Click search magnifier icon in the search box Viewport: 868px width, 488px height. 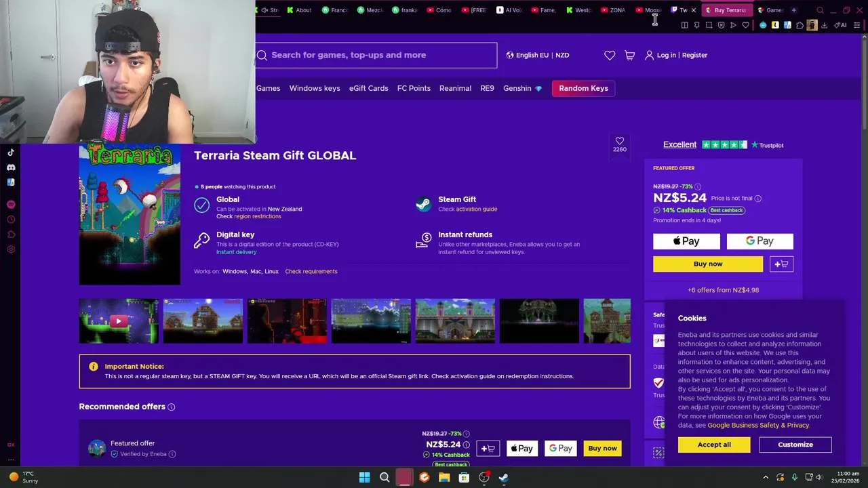[262, 55]
